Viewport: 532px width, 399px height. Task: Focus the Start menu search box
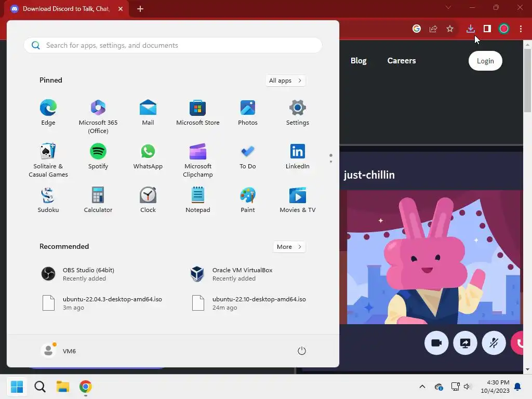(173, 45)
